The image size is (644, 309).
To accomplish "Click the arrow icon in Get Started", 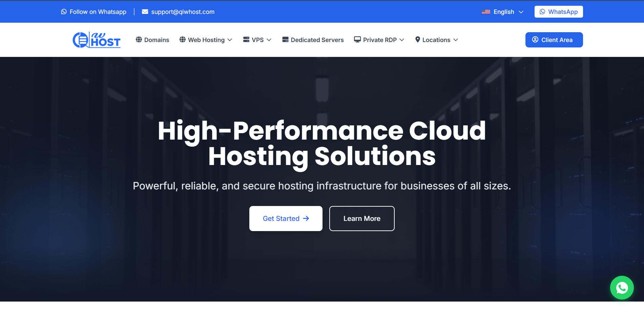I will tap(306, 219).
